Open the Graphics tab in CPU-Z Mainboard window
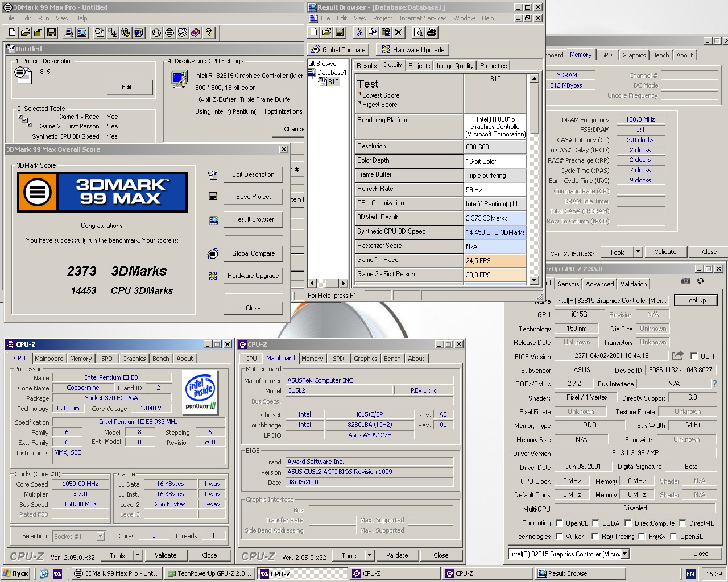 (366, 359)
